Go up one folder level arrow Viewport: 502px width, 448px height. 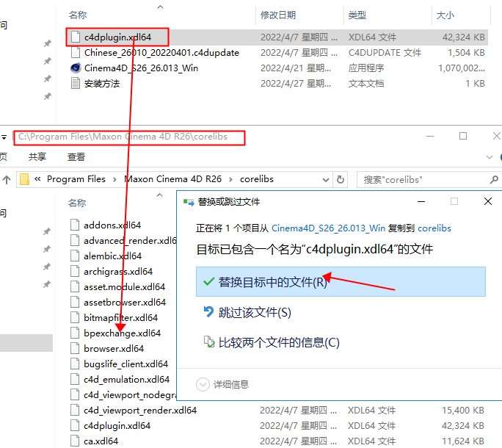pos(7,179)
